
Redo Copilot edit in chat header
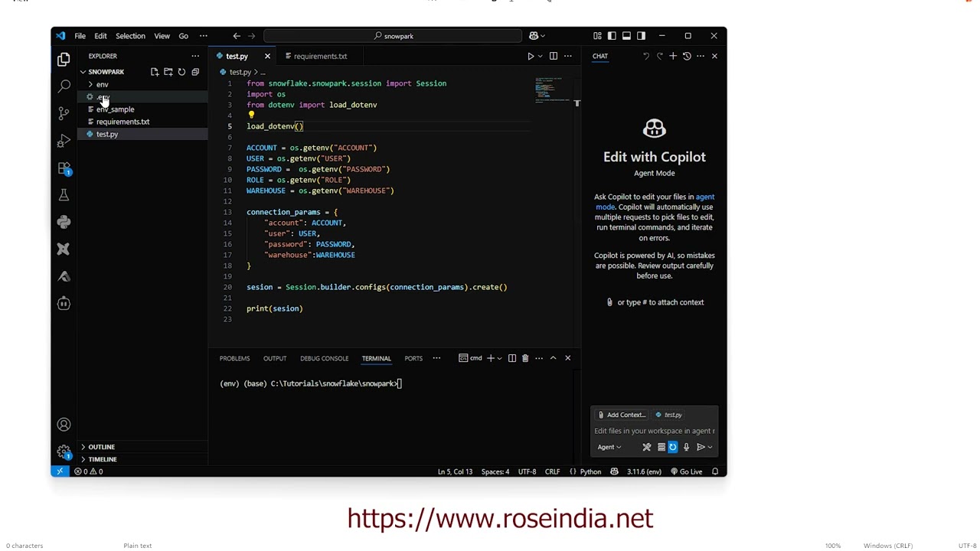(x=659, y=56)
